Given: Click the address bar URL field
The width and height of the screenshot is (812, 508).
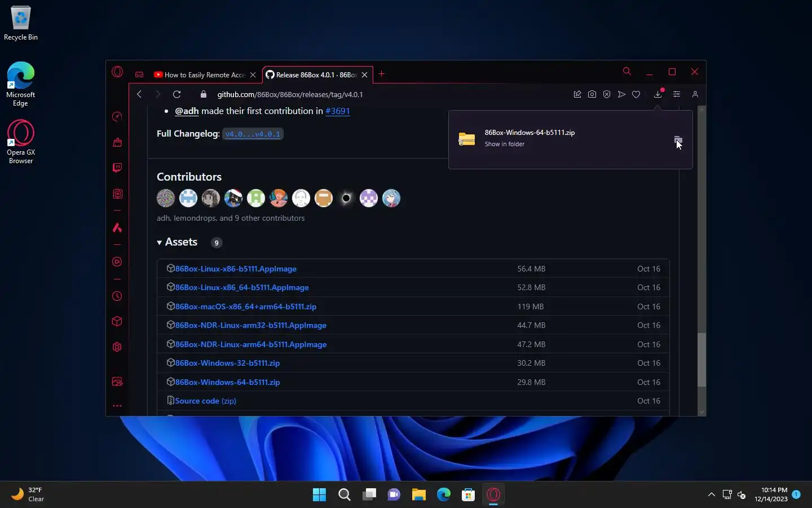Looking at the screenshot, I should tap(389, 94).
